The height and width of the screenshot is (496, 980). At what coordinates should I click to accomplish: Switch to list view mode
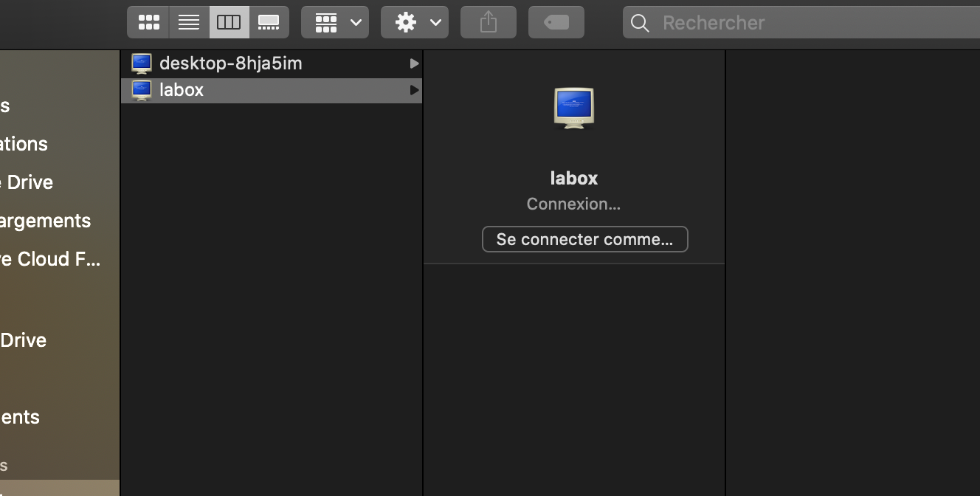pyautogui.click(x=189, y=23)
